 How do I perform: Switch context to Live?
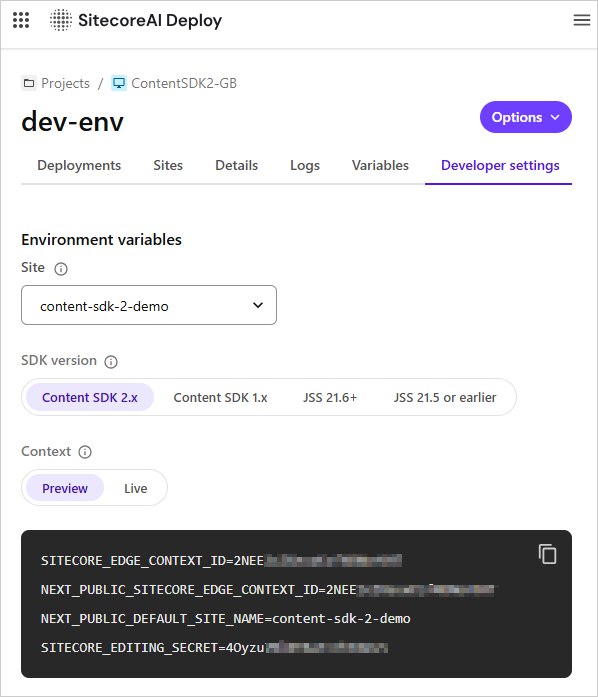(x=136, y=488)
